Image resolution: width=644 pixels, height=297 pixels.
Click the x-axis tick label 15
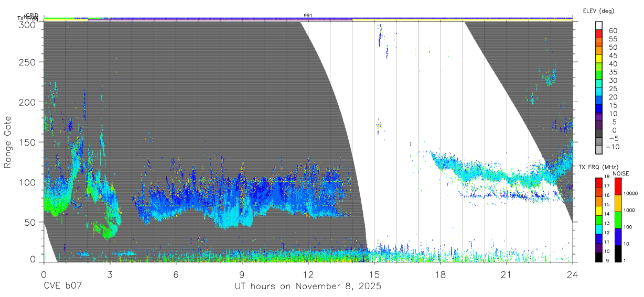pyautogui.click(x=374, y=274)
